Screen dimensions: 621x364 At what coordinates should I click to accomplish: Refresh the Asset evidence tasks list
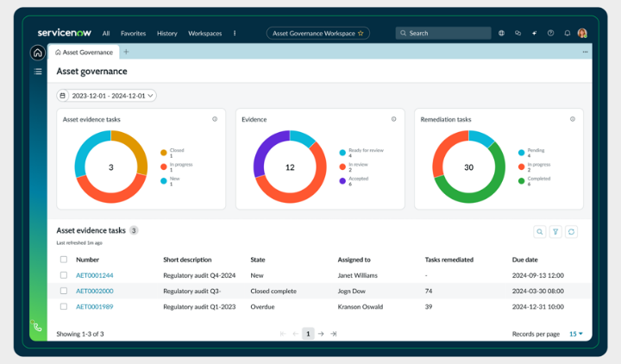[x=571, y=231]
